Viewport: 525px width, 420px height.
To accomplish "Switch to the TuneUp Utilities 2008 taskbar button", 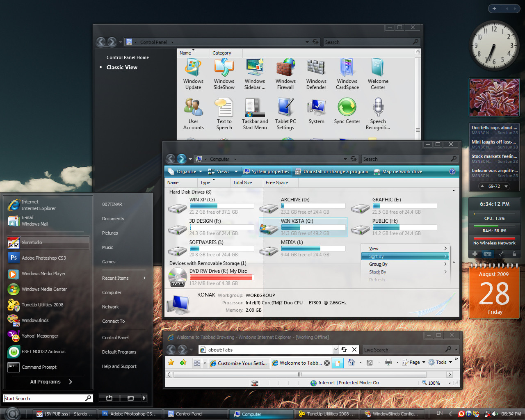I will click(x=327, y=414).
